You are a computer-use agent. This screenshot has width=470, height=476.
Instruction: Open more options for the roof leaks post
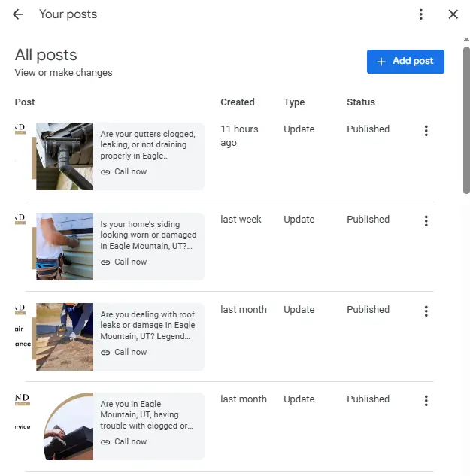click(426, 311)
